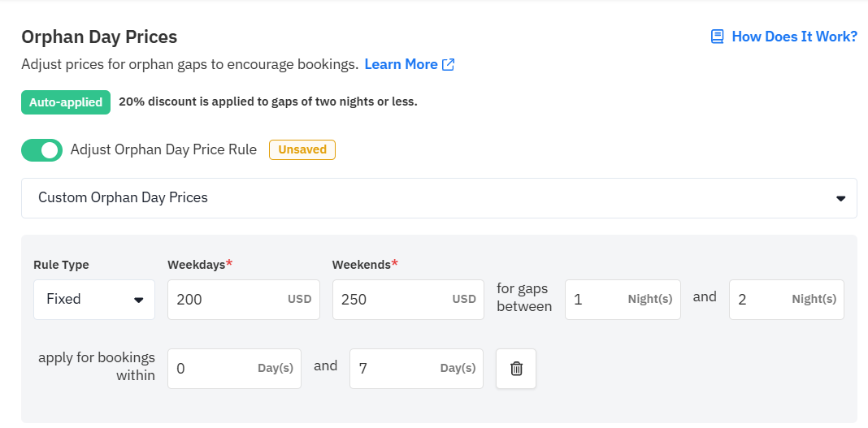Click the Unsaved status badge
Screen dimensions: 868x428
tap(302, 149)
